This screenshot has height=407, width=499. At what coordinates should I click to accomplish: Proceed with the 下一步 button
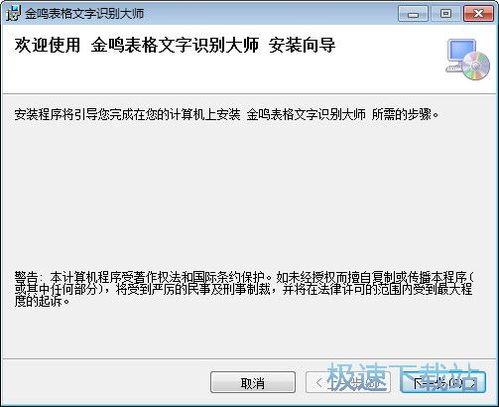[443, 382]
